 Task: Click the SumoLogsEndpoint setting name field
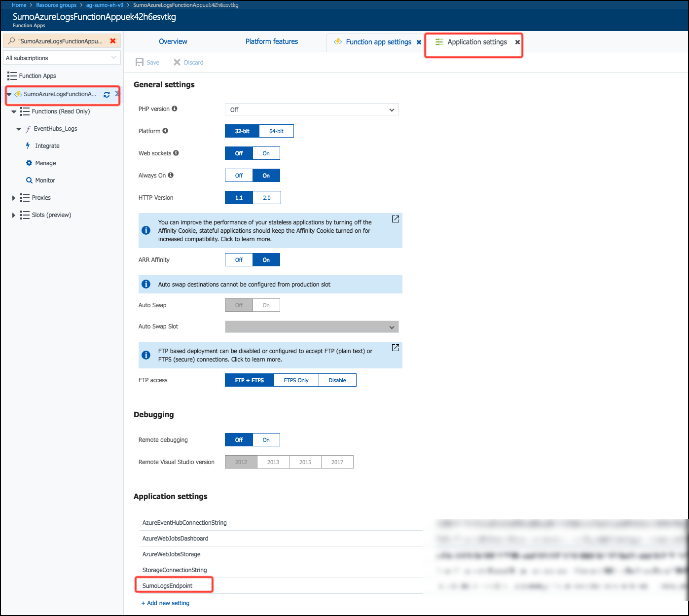[168, 586]
